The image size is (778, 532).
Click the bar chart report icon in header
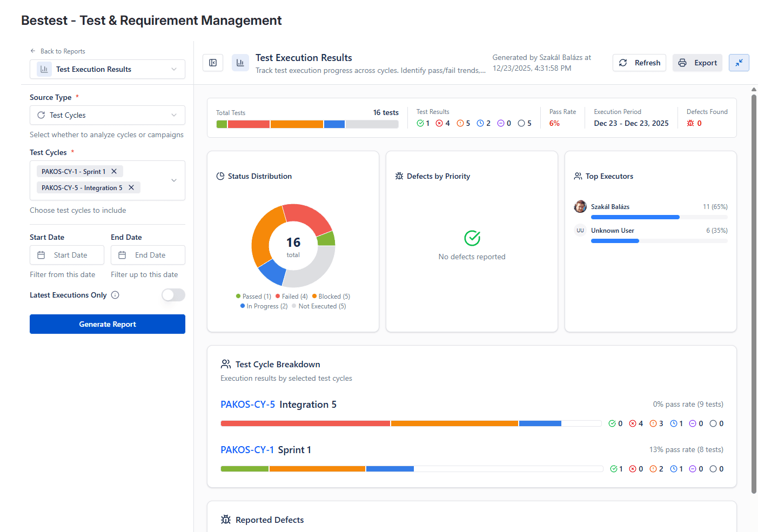240,63
